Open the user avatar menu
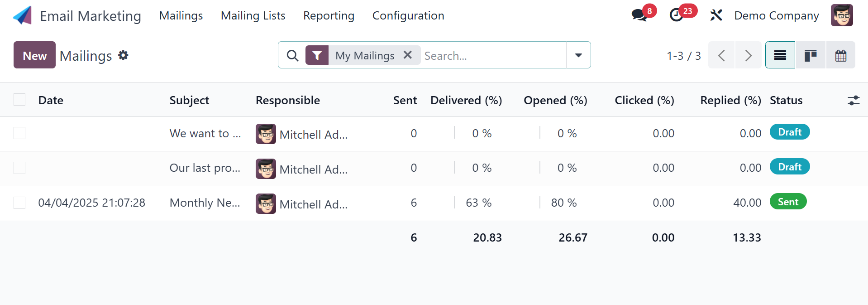 (x=841, y=15)
